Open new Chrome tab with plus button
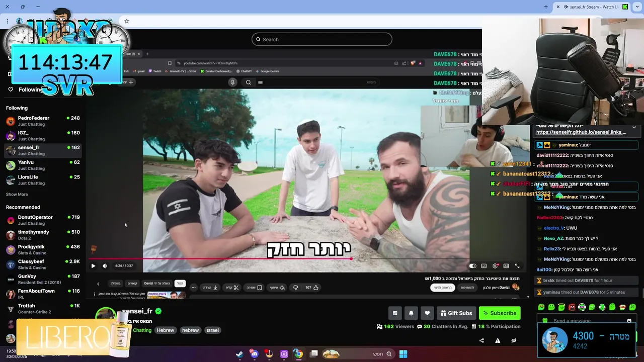The image size is (644, 362). 546,7
